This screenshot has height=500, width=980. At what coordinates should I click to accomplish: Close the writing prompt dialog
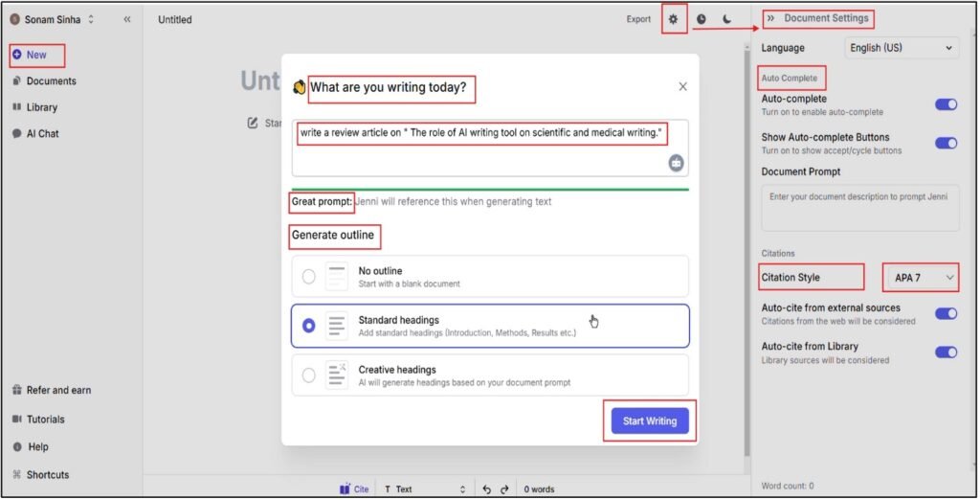pos(683,86)
